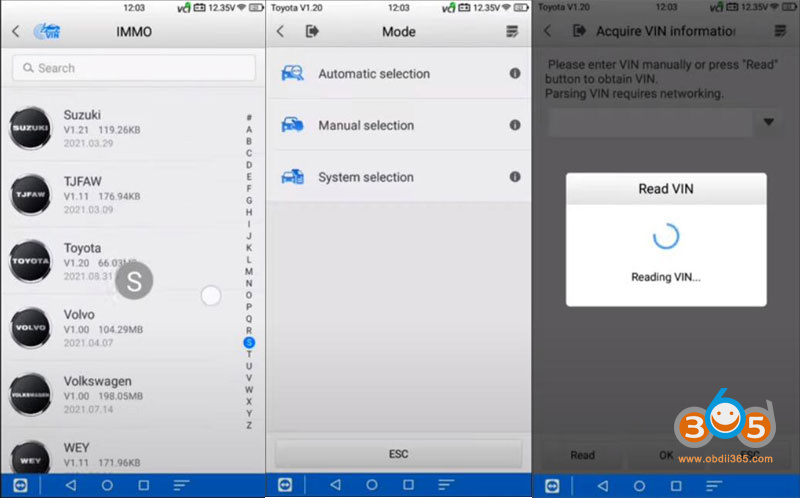
Task: Go back from Acquire VIN information screen
Action: [547, 31]
